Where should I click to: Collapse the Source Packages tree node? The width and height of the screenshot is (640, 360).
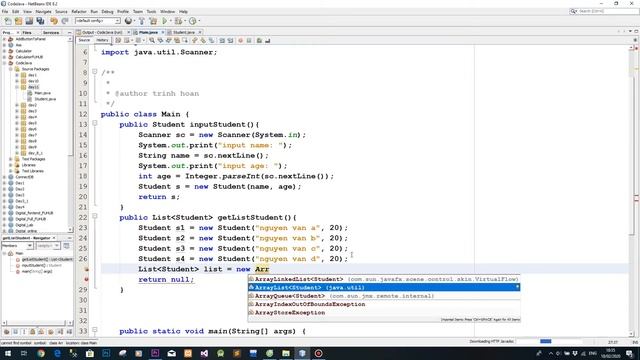[11, 69]
